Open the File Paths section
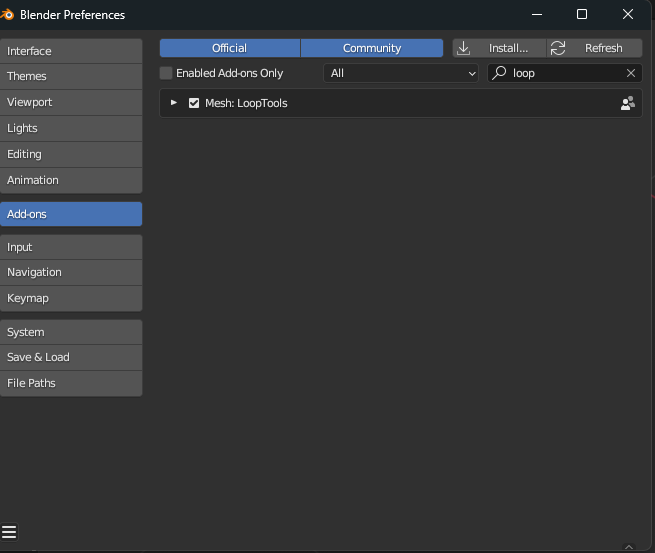 coord(71,383)
